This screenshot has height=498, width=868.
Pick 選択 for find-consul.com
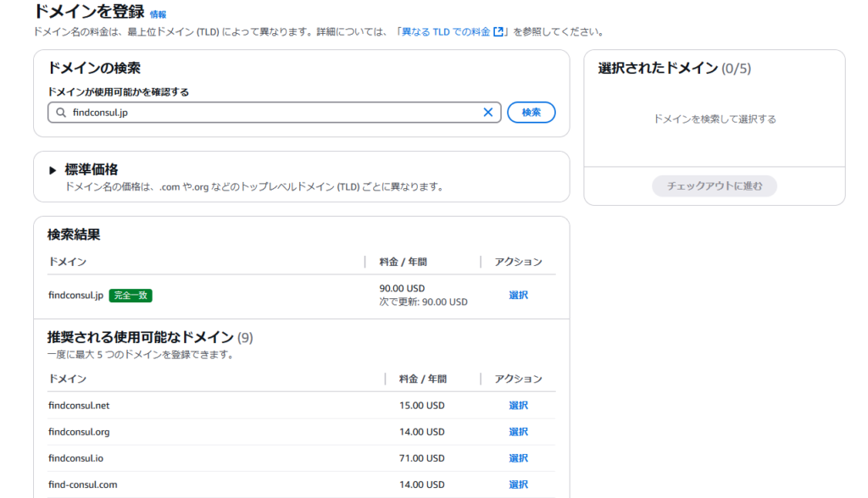[x=518, y=484]
